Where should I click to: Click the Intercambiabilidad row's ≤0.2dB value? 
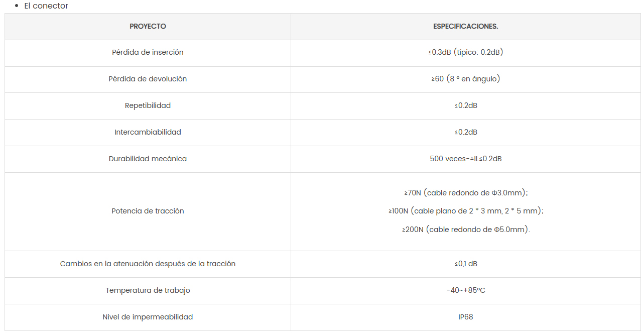466,132
